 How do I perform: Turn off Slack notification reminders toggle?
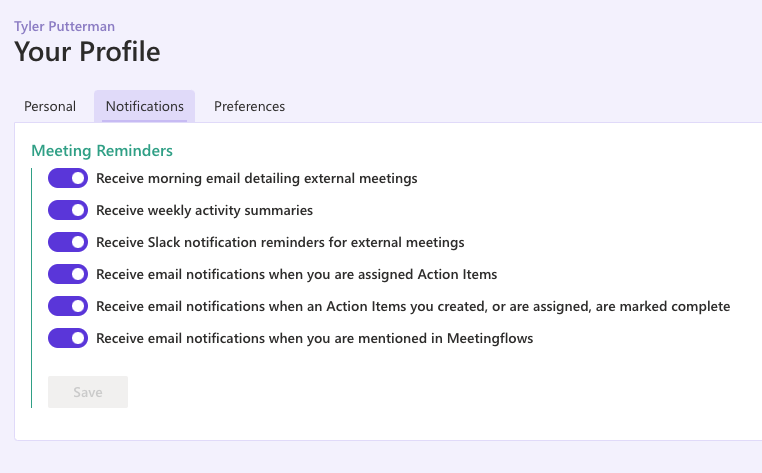pos(68,242)
